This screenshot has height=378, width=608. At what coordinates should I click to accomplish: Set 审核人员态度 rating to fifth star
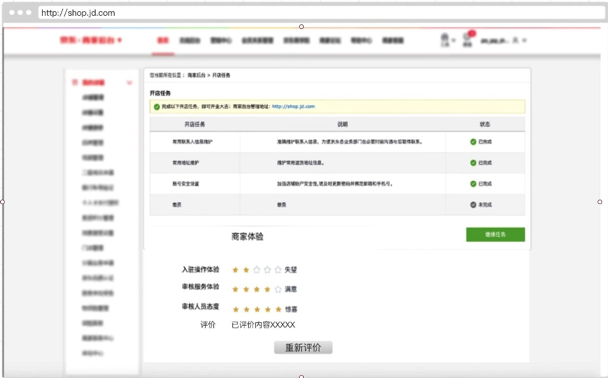click(278, 309)
